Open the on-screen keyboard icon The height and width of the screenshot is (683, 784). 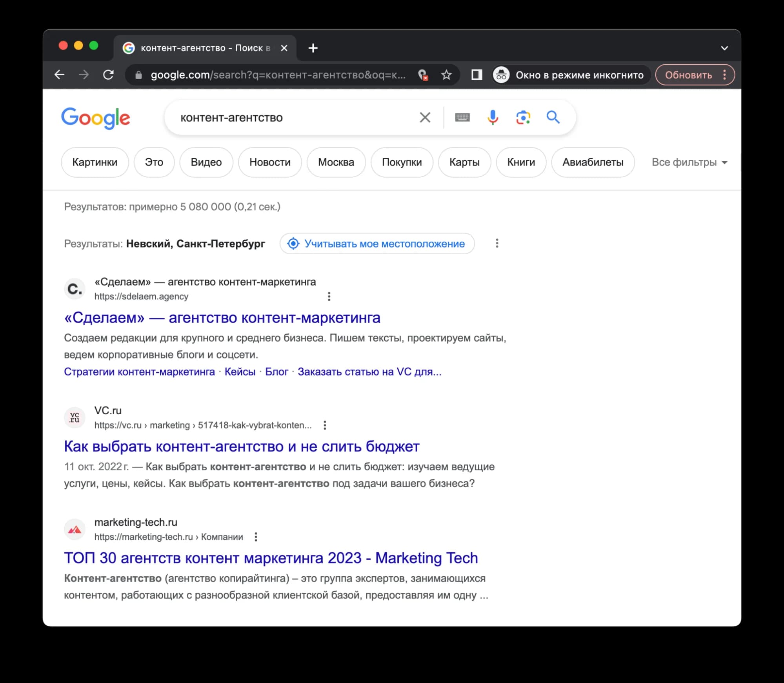coord(462,117)
